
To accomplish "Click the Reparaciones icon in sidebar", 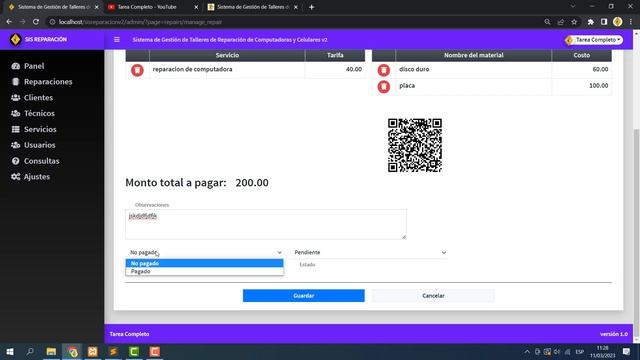I will (x=16, y=82).
